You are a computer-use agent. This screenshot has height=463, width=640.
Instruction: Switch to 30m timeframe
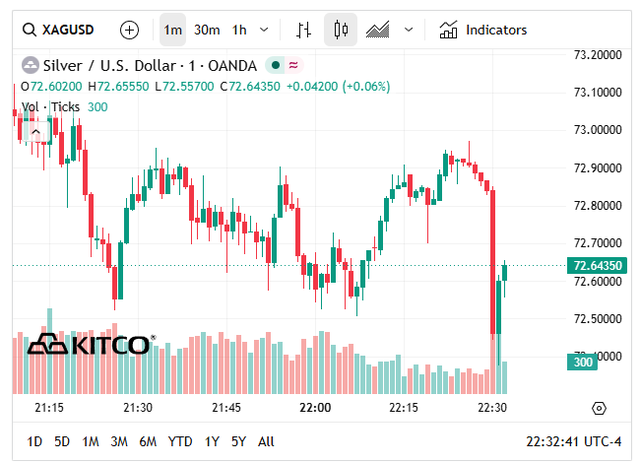click(207, 30)
